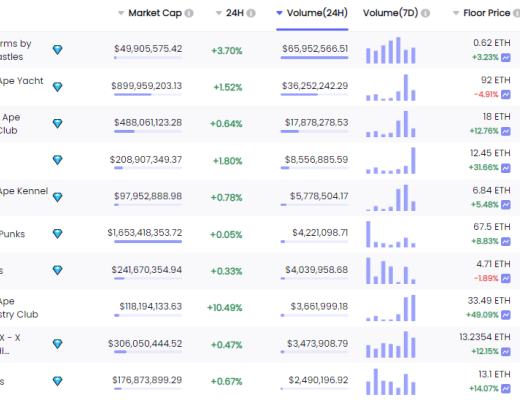Open the 'Ape Club' collection in 18 ETH row
Screen dimensions: 520x400
click(x=10, y=124)
